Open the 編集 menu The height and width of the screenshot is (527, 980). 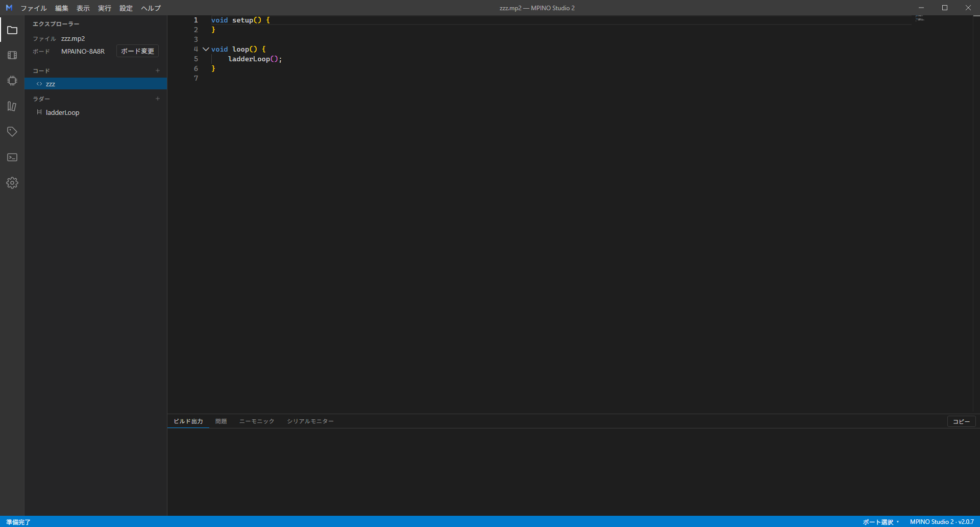(62, 8)
